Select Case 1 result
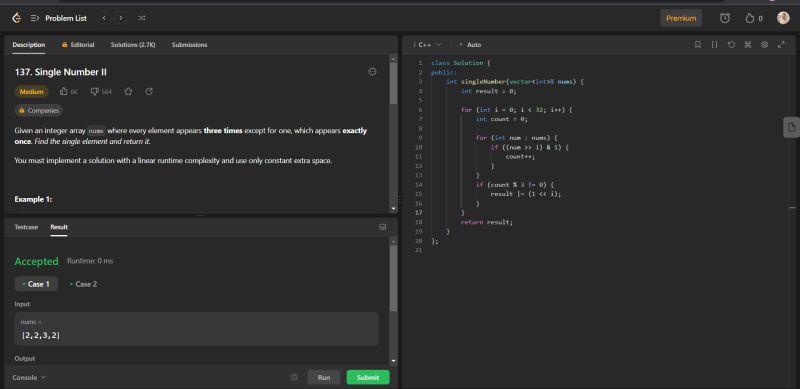The image size is (800, 389). pos(36,284)
